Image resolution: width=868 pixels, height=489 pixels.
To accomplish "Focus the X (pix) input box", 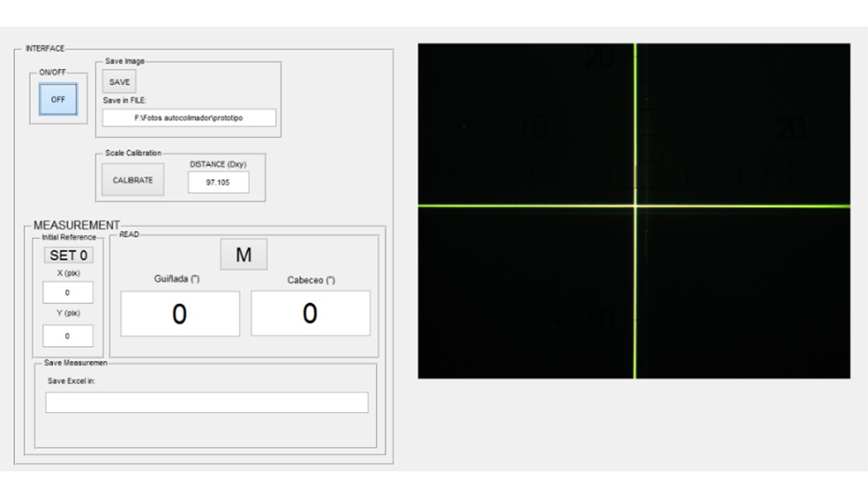I will (67, 292).
